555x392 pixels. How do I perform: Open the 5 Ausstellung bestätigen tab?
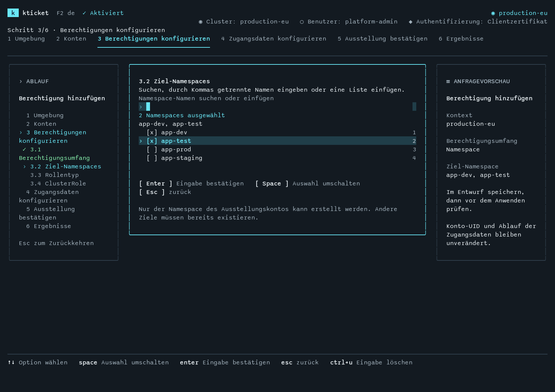click(x=382, y=39)
